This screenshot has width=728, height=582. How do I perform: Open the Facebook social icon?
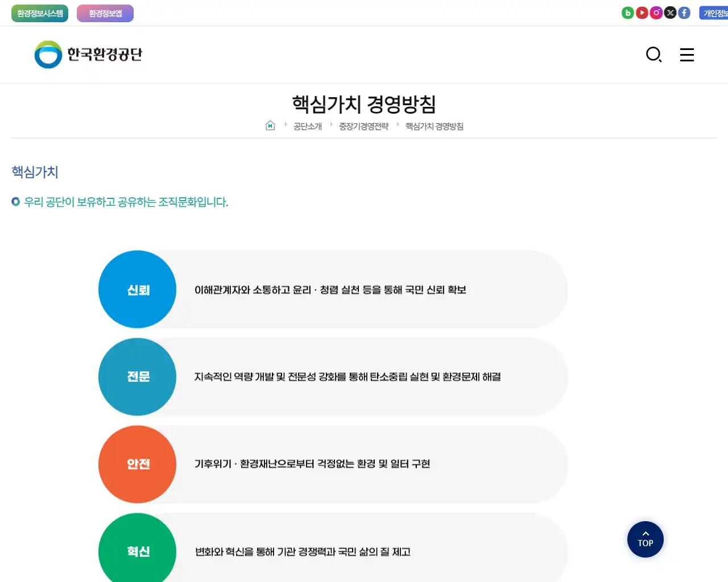point(684,12)
